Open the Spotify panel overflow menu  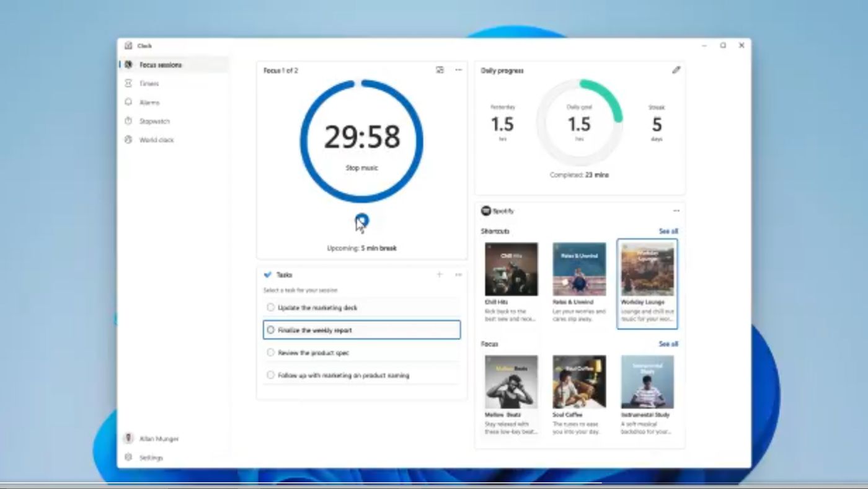pos(677,210)
